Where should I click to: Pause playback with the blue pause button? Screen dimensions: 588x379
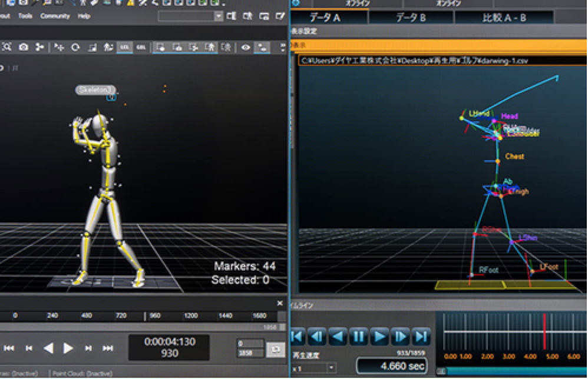[359, 337]
